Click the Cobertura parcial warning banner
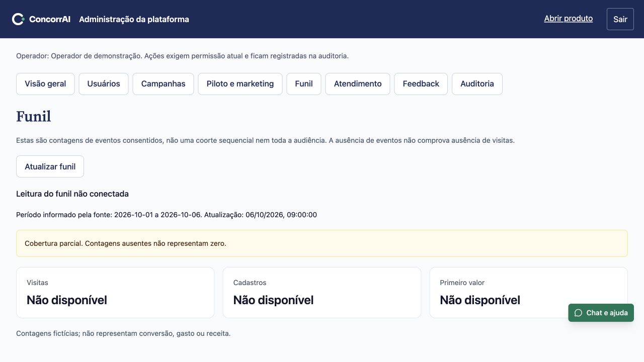 [322, 243]
